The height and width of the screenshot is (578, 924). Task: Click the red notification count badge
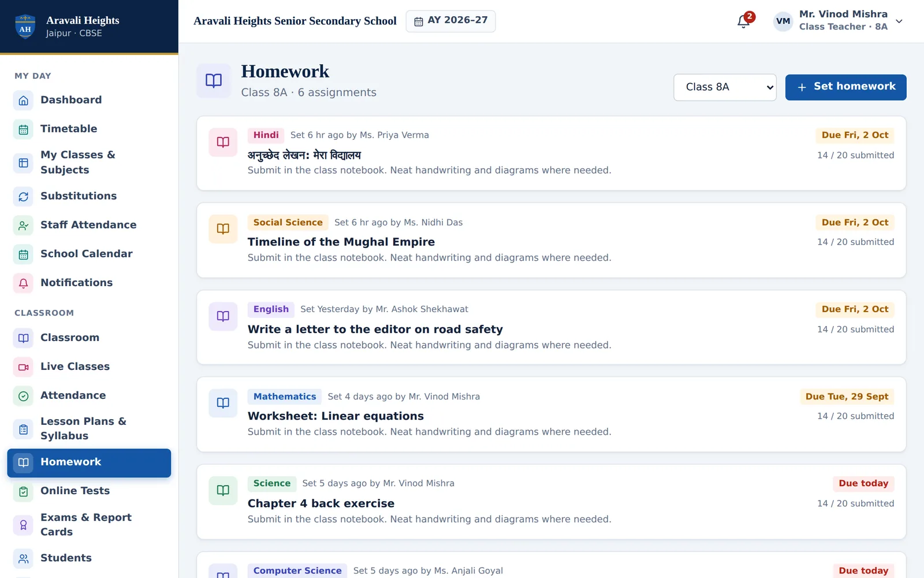pyautogui.click(x=749, y=17)
